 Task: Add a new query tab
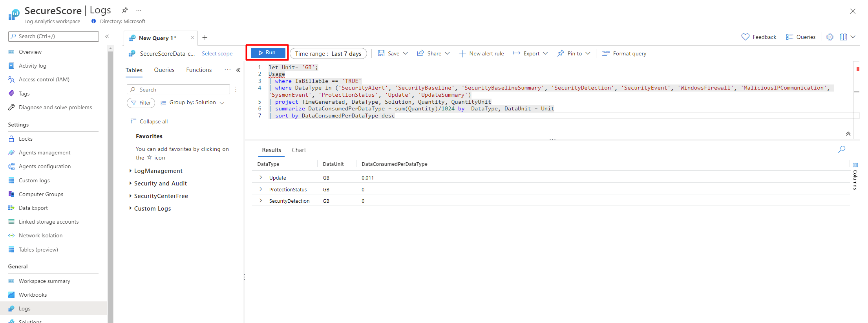pyautogui.click(x=205, y=38)
